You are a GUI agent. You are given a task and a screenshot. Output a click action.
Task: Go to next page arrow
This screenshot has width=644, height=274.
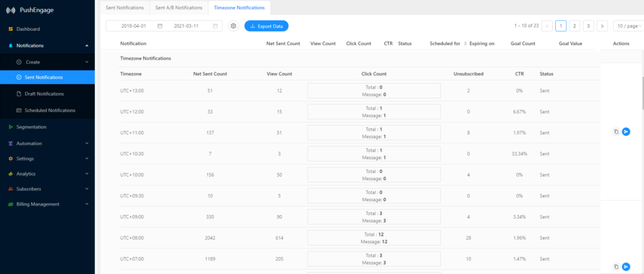point(602,26)
